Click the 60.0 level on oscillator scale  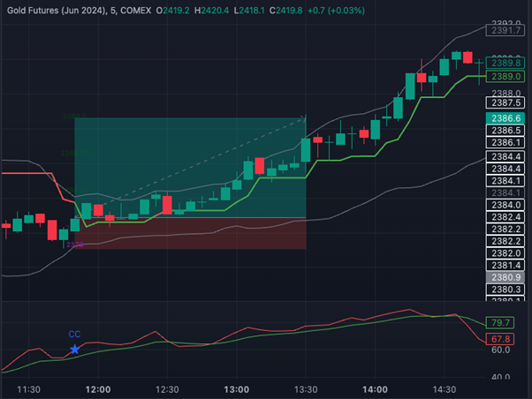(x=500, y=350)
